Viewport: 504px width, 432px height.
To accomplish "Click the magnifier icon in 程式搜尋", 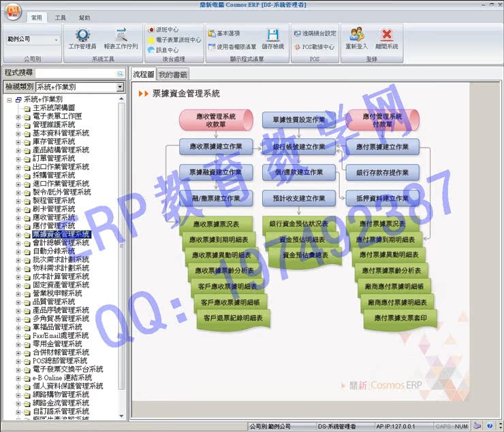I will (x=121, y=73).
